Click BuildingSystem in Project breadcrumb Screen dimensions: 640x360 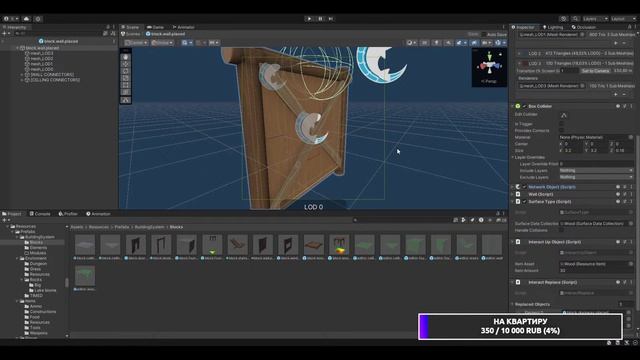point(149,227)
